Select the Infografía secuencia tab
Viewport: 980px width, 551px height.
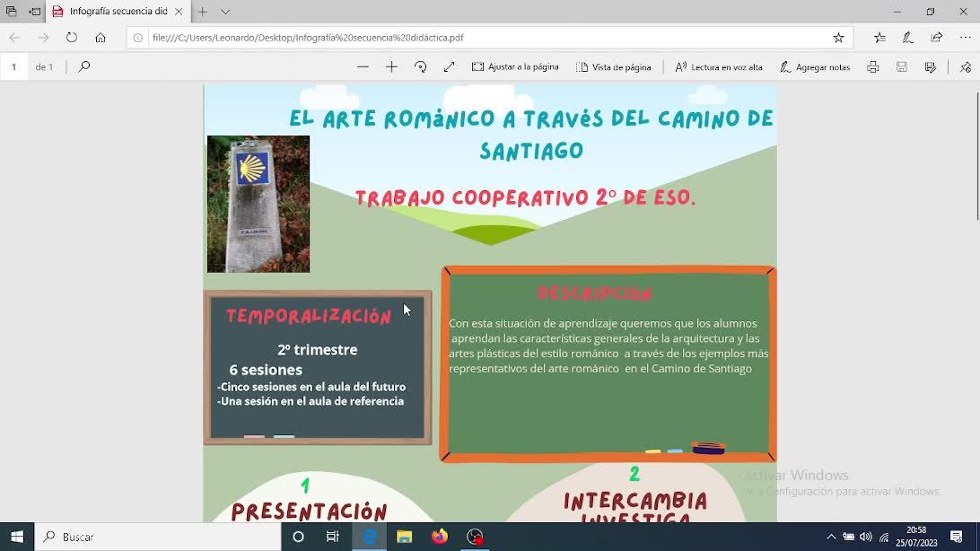(117, 12)
